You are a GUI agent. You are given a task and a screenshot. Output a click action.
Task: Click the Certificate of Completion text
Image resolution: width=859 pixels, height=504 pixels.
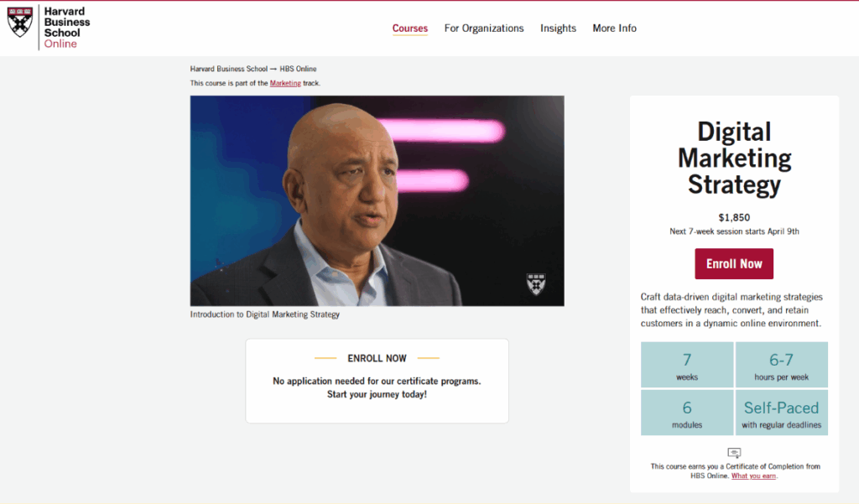click(x=735, y=471)
